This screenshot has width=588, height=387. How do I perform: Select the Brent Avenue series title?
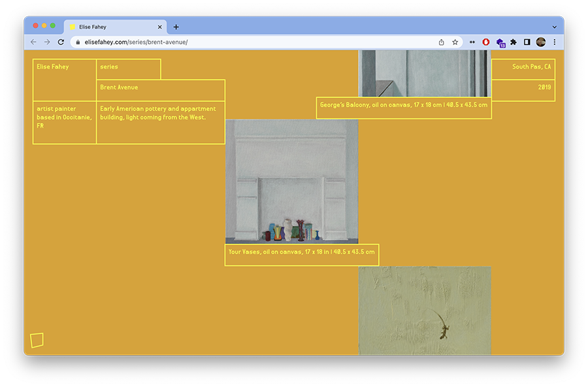(120, 87)
